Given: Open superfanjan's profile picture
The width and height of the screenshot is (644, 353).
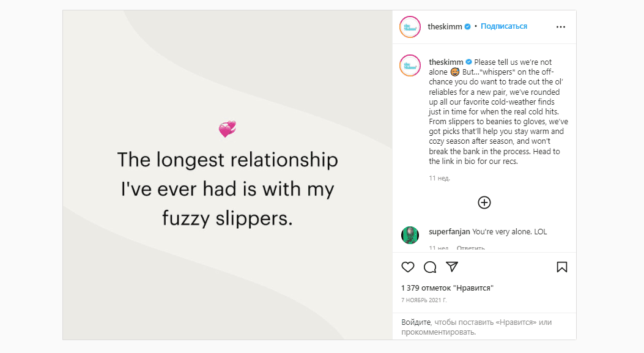Looking at the screenshot, I should [410, 235].
